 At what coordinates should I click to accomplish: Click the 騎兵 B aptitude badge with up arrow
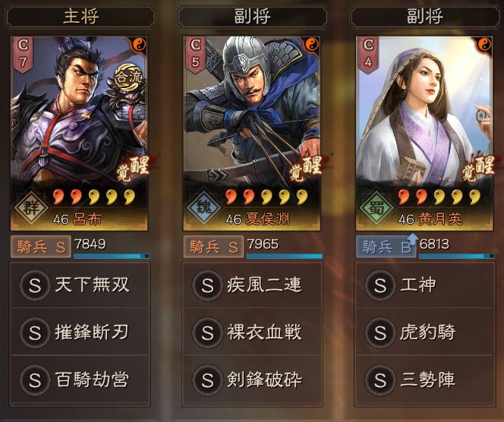(x=386, y=247)
